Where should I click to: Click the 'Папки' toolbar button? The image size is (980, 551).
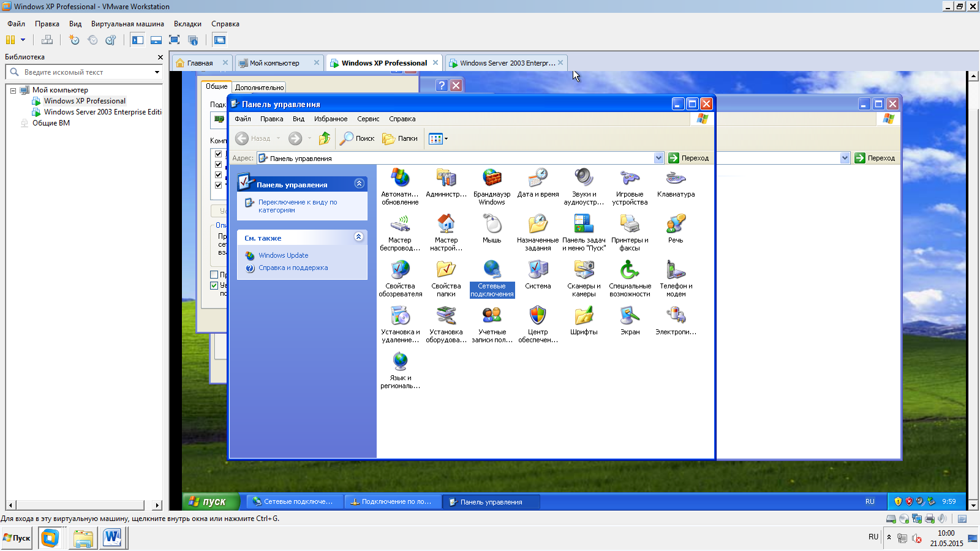pos(401,138)
